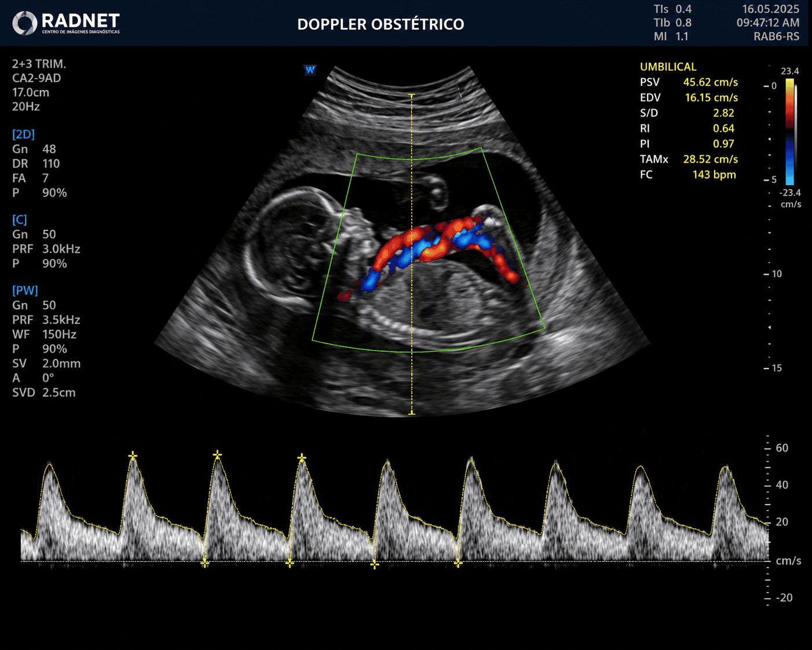This screenshot has width=812, height=650.
Task: Click the blue W orientation marker
Action: [310, 70]
